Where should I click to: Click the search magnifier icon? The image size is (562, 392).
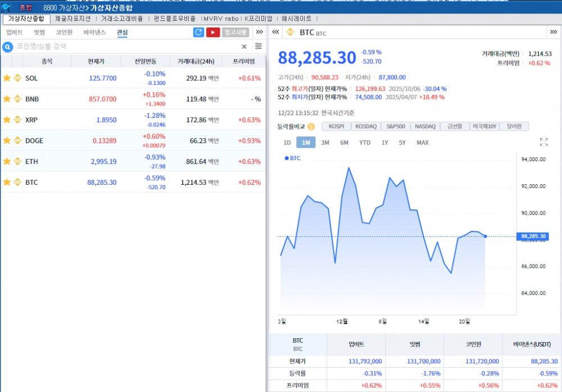point(7,47)
